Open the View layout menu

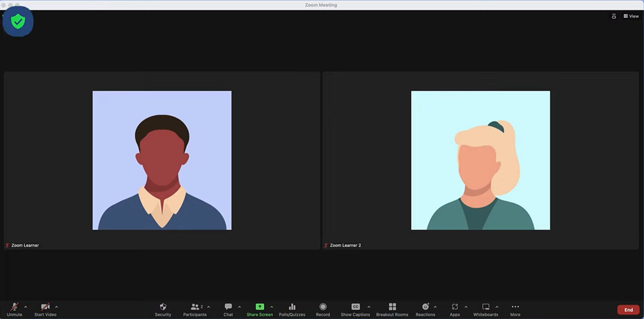(631, 16)
